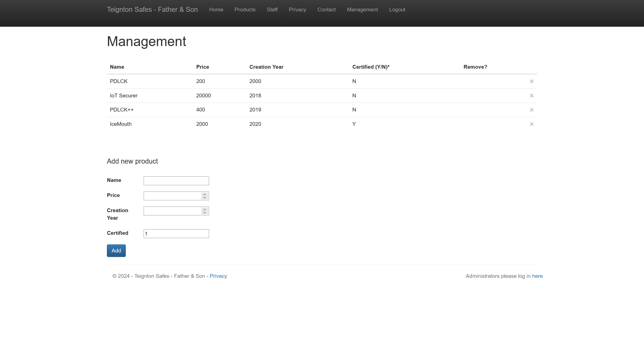This screenshot has width=644, height=345.
Task: Click the N certified value for PDLCK++
Action: [x=354, y=110]
